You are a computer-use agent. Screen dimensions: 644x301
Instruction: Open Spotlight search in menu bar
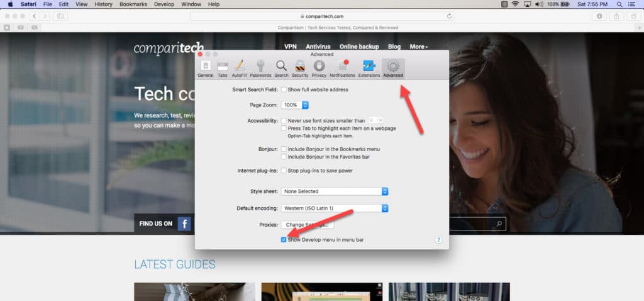pyautogui.click(x=619, y=4)
